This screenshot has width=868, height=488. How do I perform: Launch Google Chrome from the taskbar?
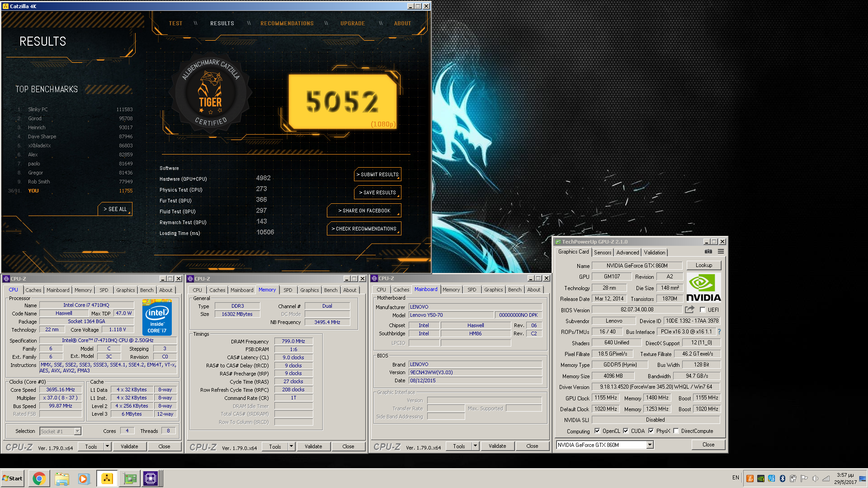pyautogui.click(x=39, y=479)
